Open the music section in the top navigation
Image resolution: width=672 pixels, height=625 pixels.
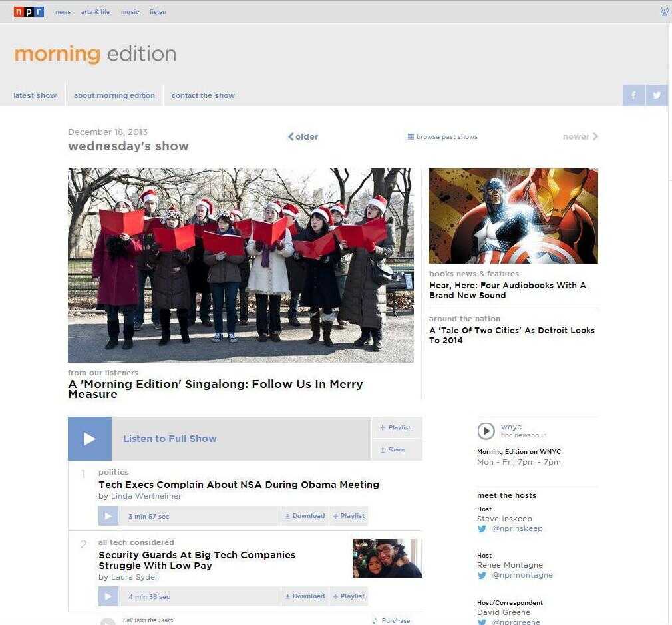pos(130,11)
